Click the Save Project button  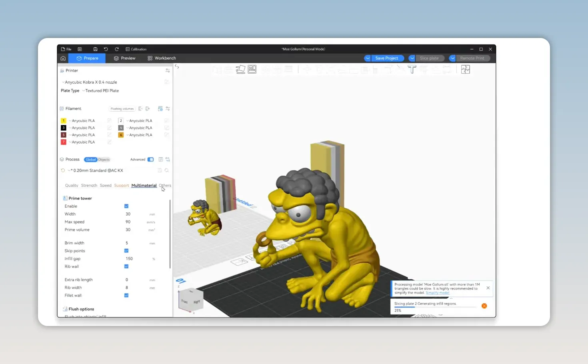pos(387,58)
